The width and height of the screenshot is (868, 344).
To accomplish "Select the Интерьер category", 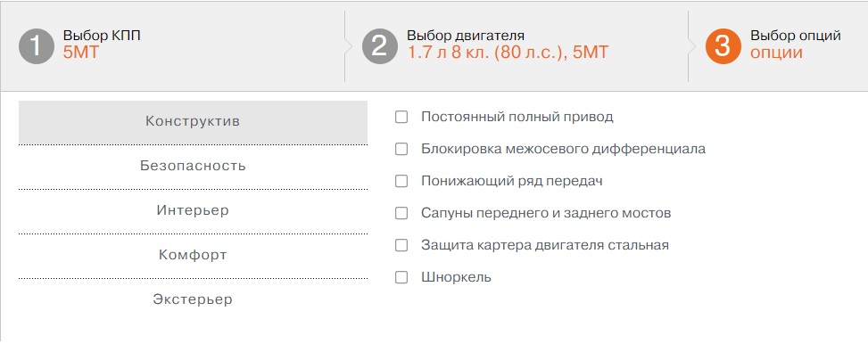I will pos(194,211).
